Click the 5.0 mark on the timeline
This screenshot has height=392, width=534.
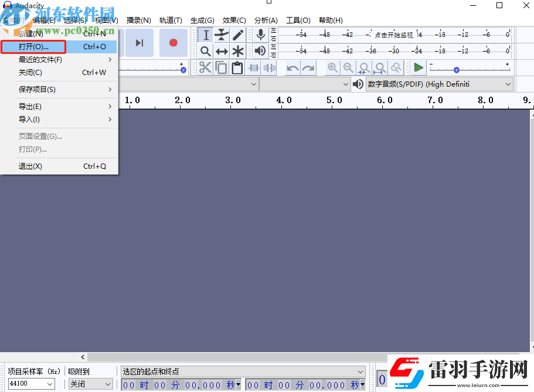click(x=334, y=100)
